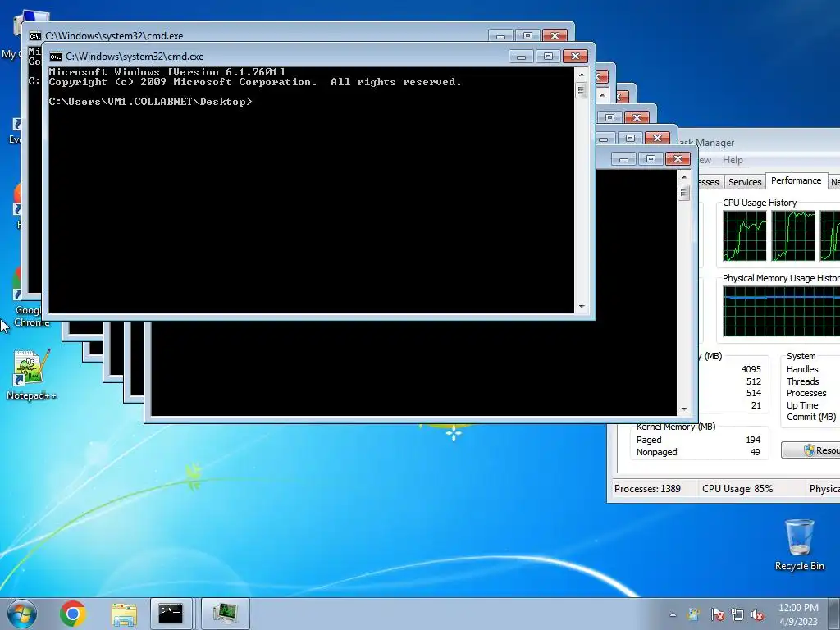This screenshot has width=840, height=630.
Task: Click the Physical Memory Usage History graph
Action: (782, 311)
